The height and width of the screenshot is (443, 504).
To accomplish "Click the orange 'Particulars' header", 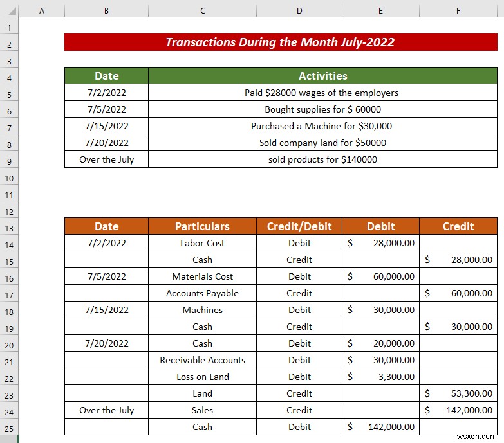I will tap(203, 226).
